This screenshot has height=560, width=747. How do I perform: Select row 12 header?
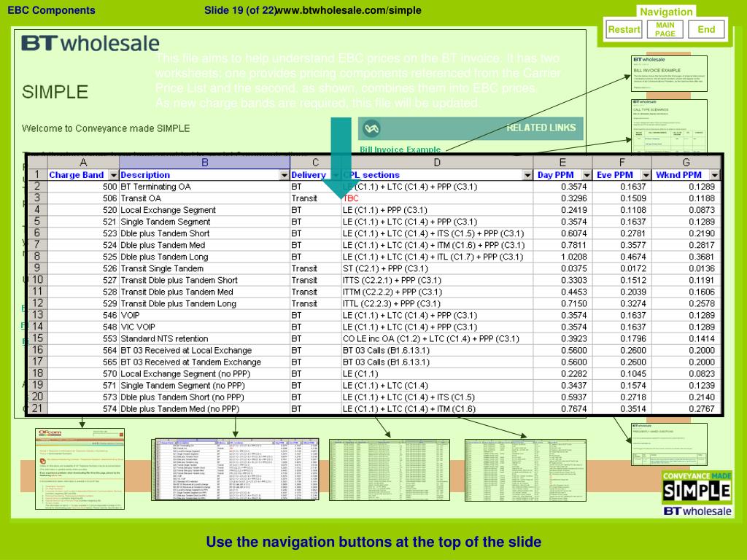[x=37, y=303]
